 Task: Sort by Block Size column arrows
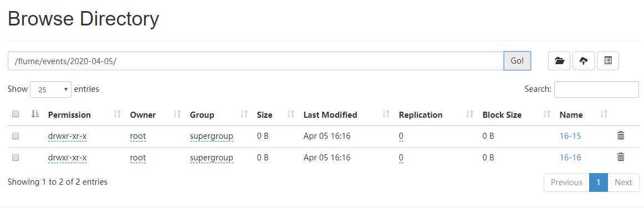[546, 114]
